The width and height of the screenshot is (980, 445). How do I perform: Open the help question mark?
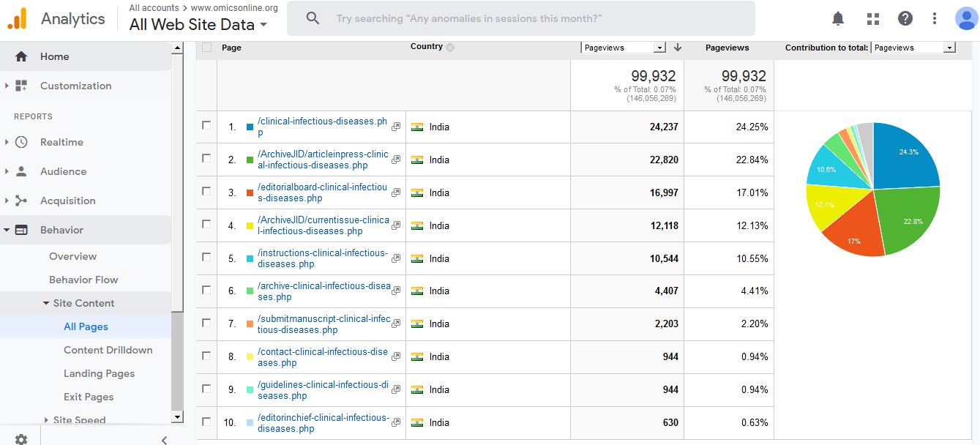click(905, 18)
